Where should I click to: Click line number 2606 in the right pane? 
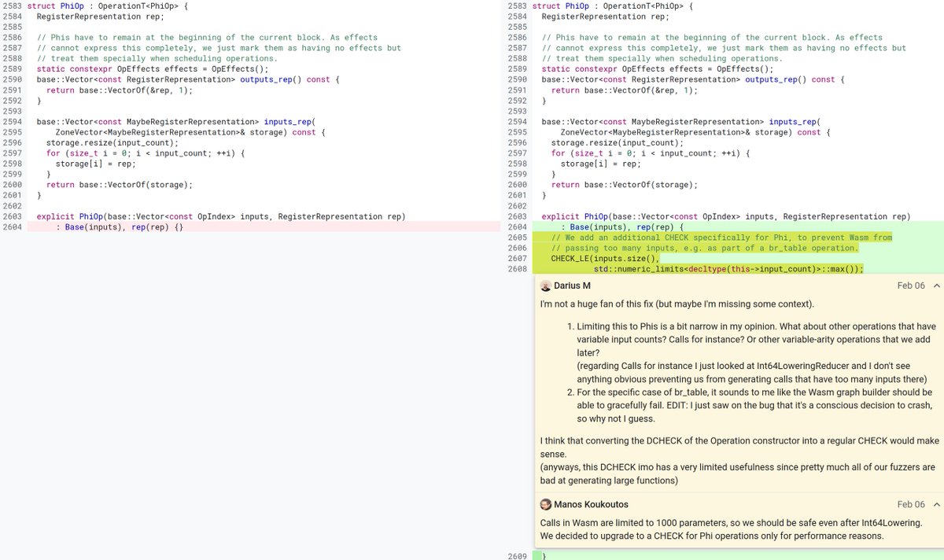(x=518, y=248)
